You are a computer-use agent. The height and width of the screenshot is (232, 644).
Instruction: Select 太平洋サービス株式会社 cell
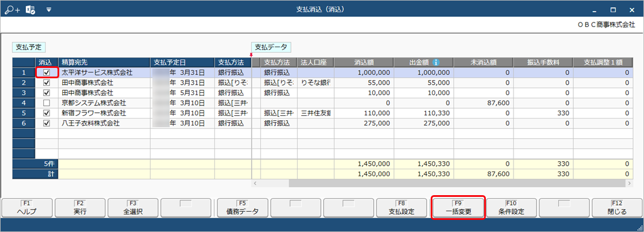(104, 73)
